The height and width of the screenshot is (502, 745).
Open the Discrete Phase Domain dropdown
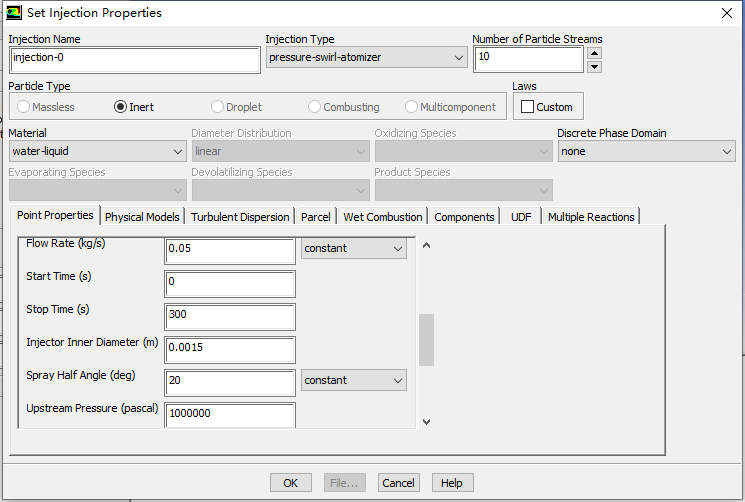[x=646, y=151]
